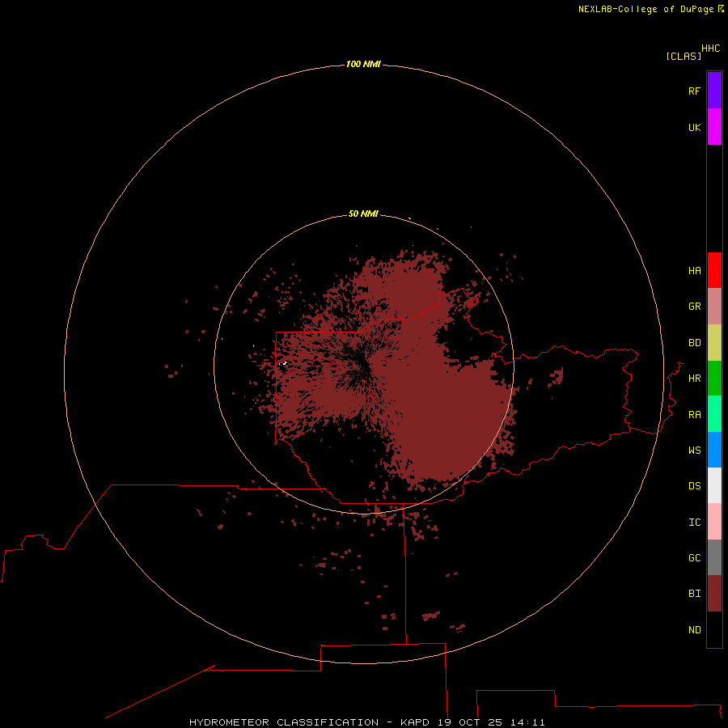Click the ND black legend swatch
The width and height of the screenshot is (728, 728).
tap(714, 629)
